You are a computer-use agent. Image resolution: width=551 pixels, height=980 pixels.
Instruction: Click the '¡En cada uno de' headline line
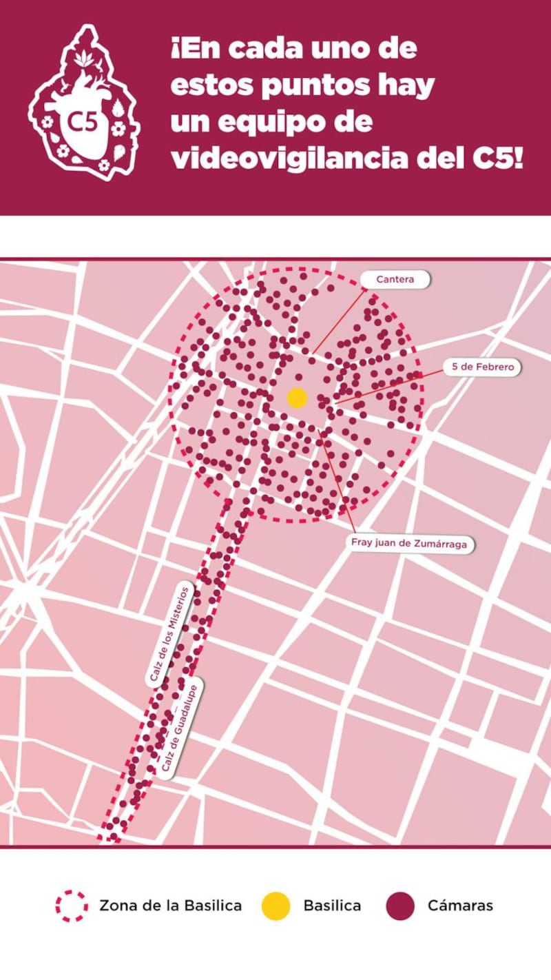coord(293,50)
